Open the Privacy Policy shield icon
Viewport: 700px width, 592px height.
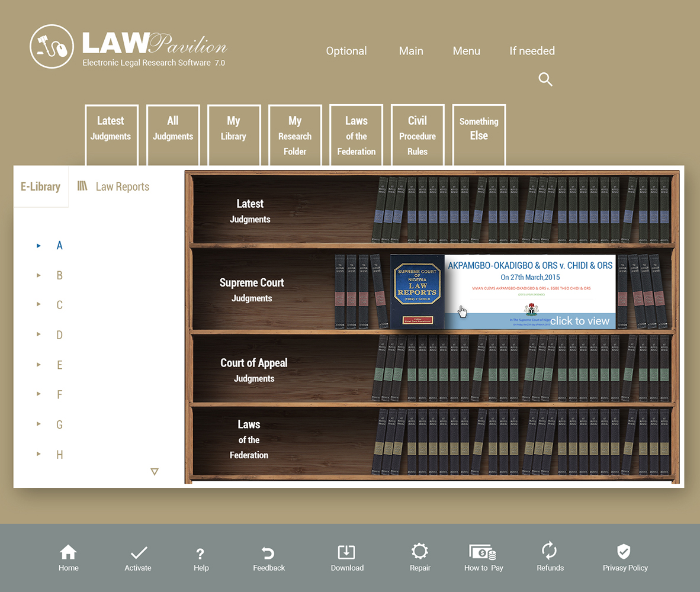click(624, 552)
